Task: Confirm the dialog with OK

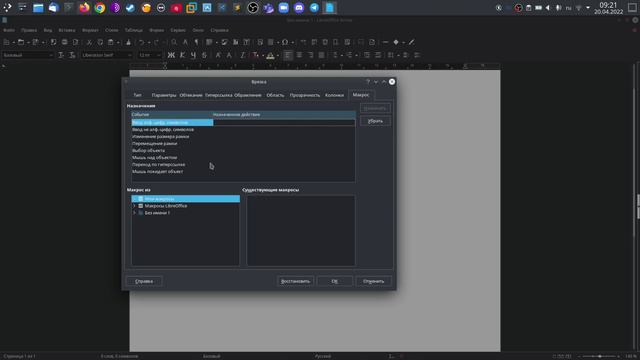Action: [x=335, y=281]
